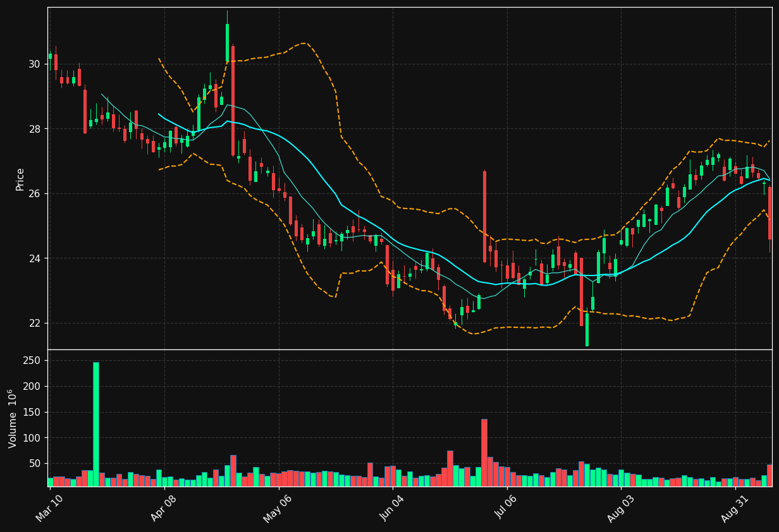Click the volume axis value 200
The width and height of the screenshot is (779, 532).
pyautogui.click(x=32, y=387)
